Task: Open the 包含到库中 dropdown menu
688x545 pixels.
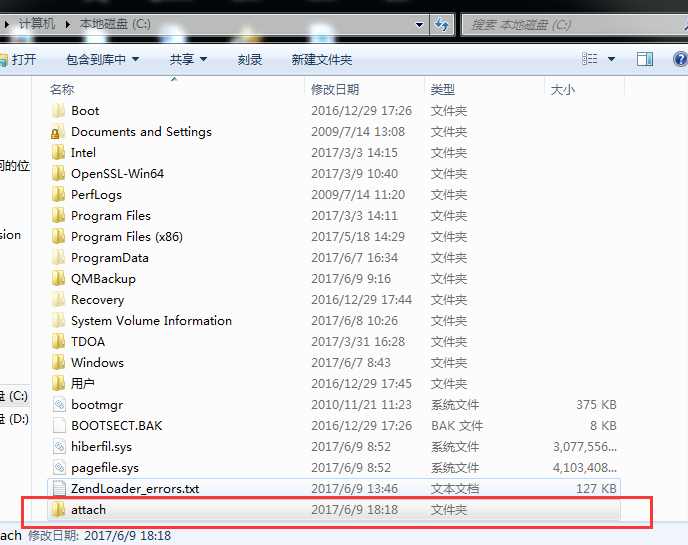Action: pyautogui.click(x=103, y=59)
